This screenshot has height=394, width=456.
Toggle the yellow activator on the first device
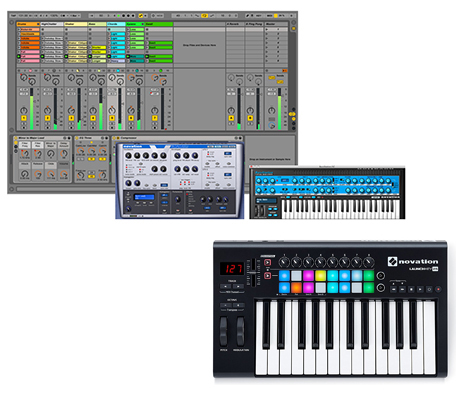[x=16, y=138]
